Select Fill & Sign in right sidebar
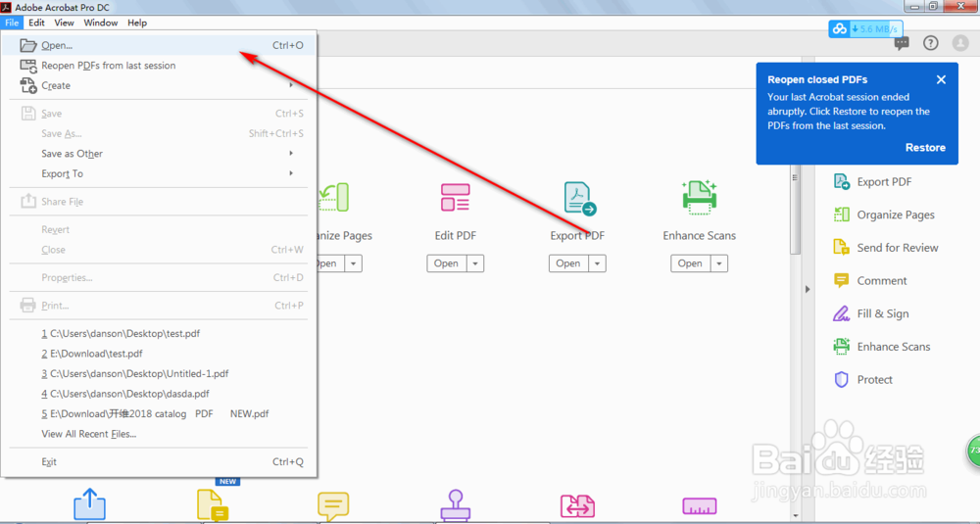 click(x=871, y=313)
